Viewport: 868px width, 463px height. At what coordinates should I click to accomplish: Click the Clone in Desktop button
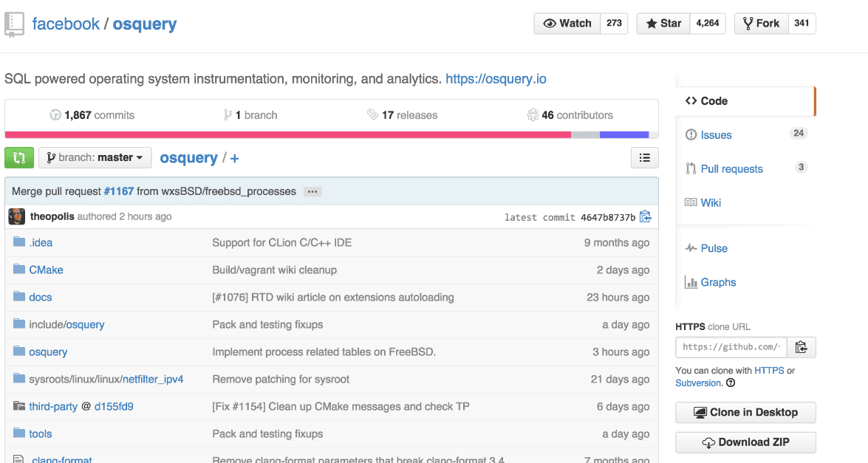pos(745,413)
